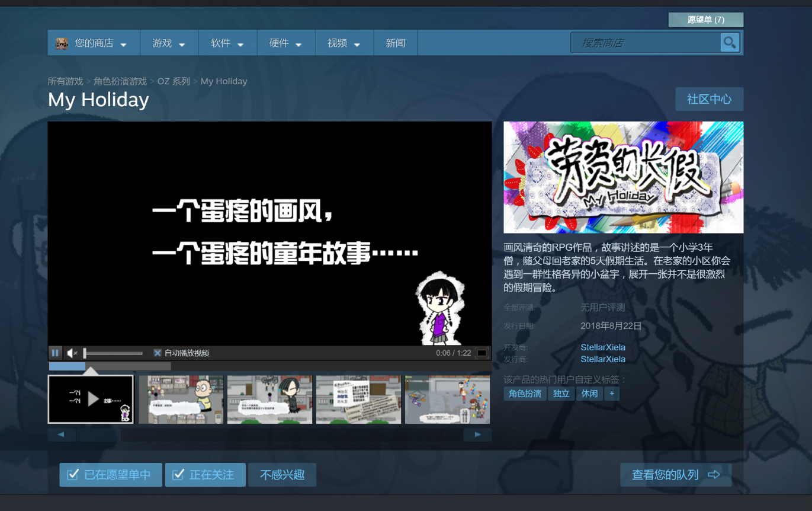The height and width of the screenshot is (511, 812).
Task: Open the 游戏 dropdown menu
Action: point(169,43)
